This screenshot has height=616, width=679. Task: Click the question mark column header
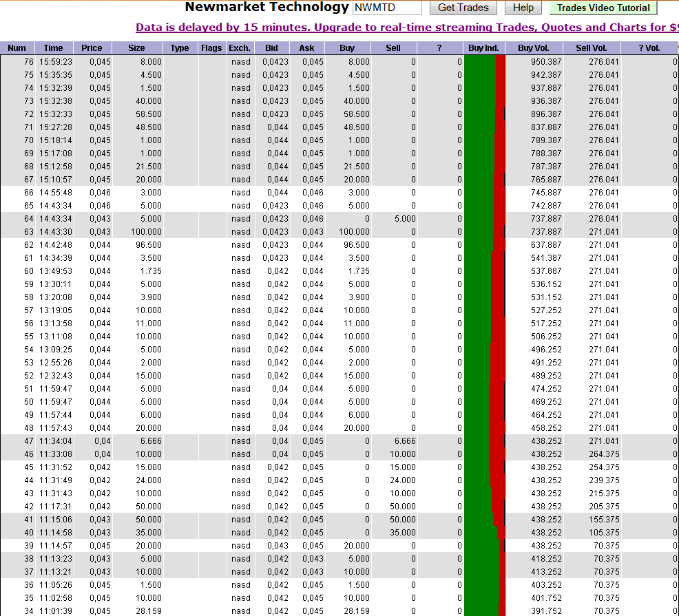click(439, 48)
